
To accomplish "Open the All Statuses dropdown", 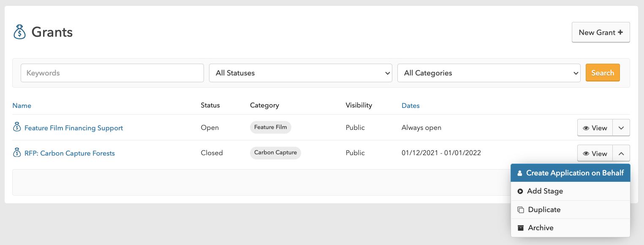I will coord(301,73).
